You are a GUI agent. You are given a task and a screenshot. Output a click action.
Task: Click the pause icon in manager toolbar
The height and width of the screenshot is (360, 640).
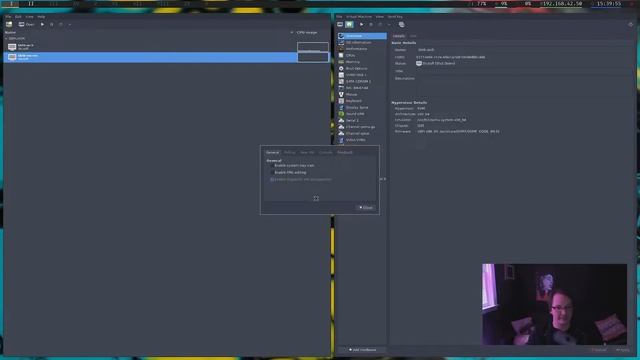[51, 24]
